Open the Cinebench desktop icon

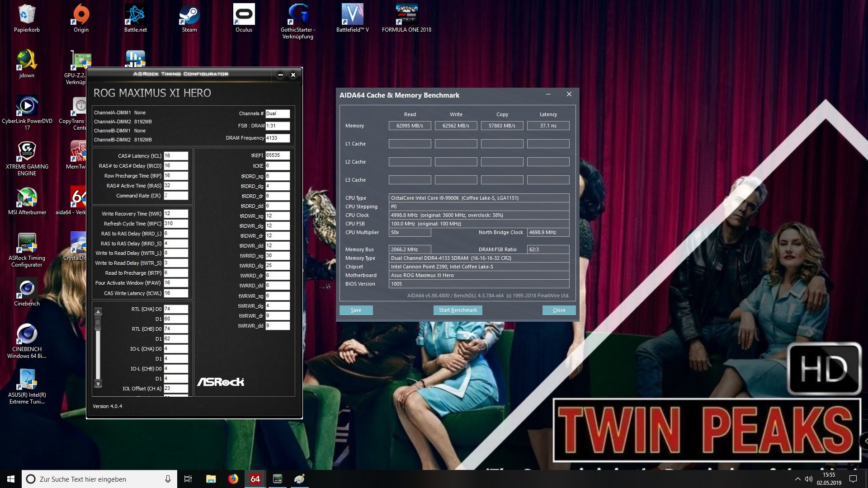click(27, 292)
